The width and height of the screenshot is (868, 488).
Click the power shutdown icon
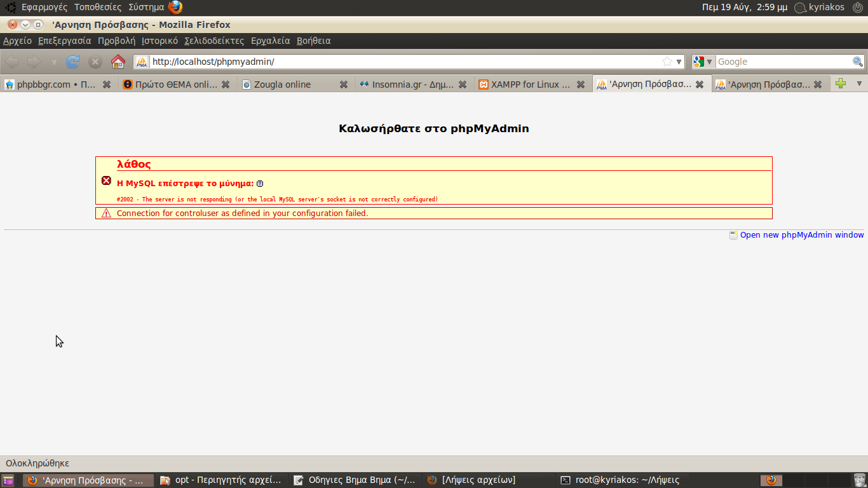tap(858, 7)
